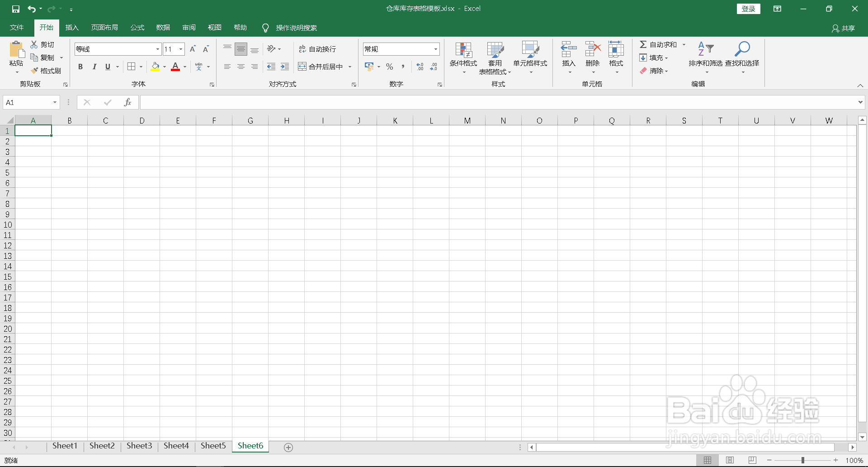Image resolution: width=868 pixels, height=467 pixels.
Task: Apply yellow fill color bucket
Action: coord(156,67)
